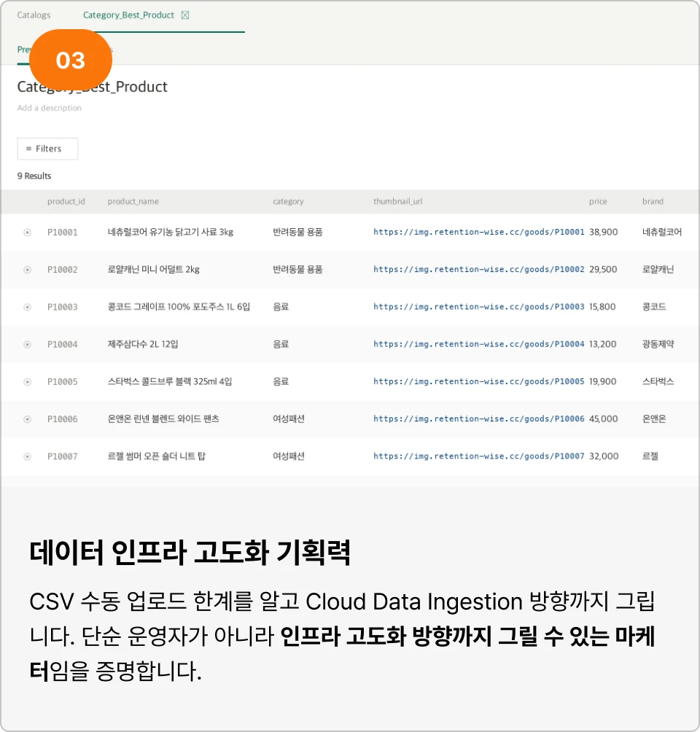Viewport: 700px width, 732px height.
Task: Click price cell 32,000
Action: pos(604,456)
